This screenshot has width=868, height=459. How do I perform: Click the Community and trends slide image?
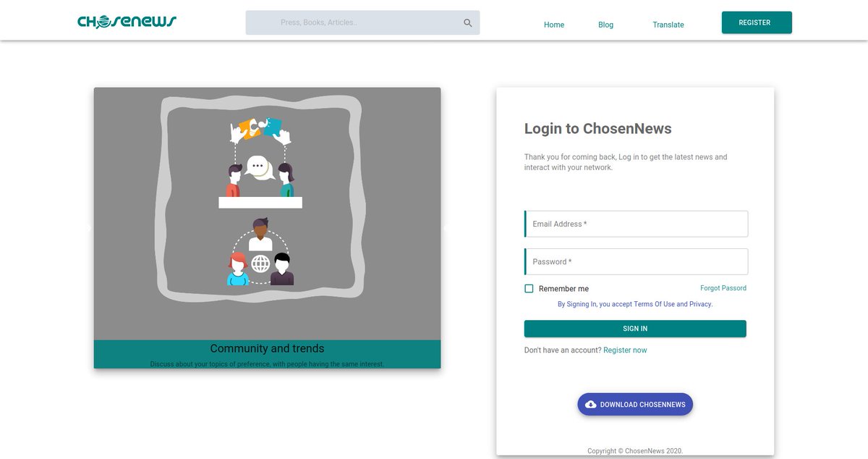pyautogui.click(x=267, y=210)
